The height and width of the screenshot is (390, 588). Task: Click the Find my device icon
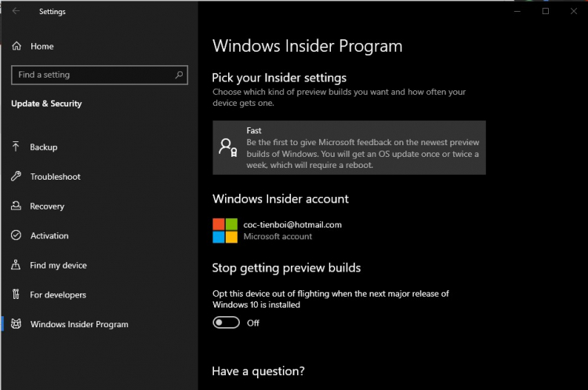pos(16,264)
